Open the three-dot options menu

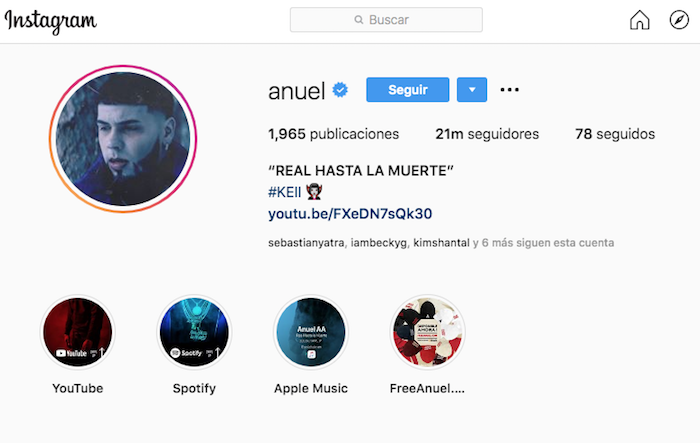click(509, 90)
